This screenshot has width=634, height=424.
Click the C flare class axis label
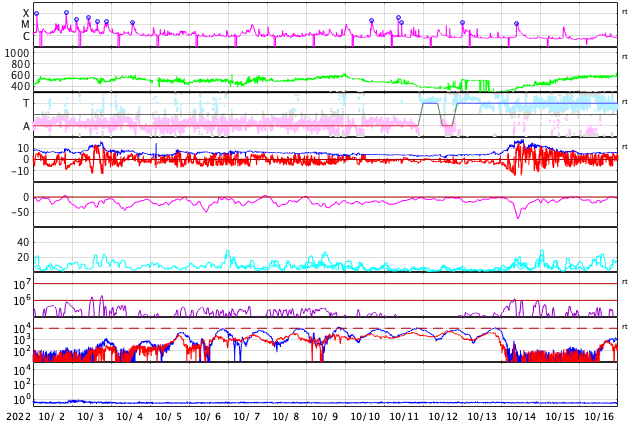click(x=26, y=36)
